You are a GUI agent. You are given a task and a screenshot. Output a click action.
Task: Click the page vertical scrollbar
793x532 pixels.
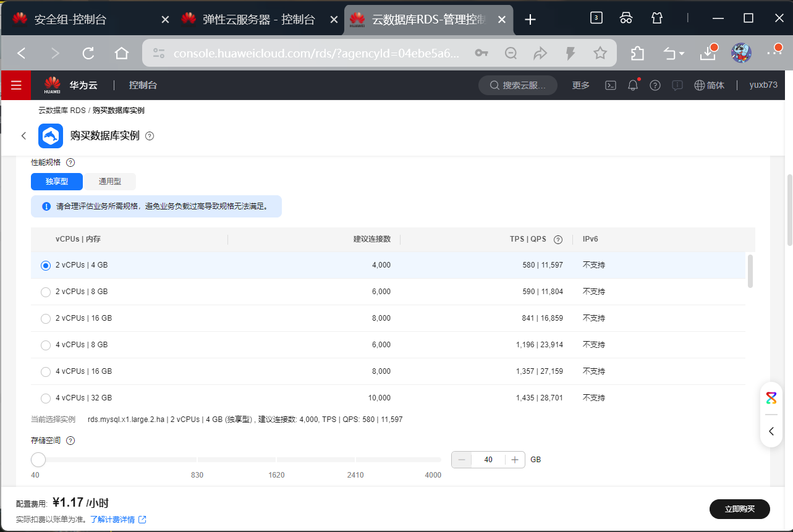789,210
